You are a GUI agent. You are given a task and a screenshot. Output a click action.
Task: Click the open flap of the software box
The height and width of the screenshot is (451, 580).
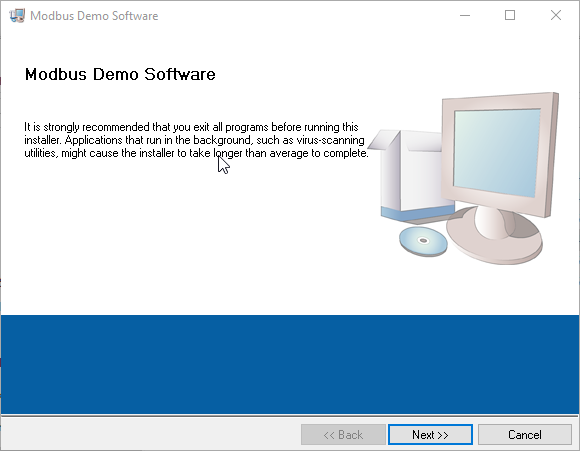(x=384, y=140)
